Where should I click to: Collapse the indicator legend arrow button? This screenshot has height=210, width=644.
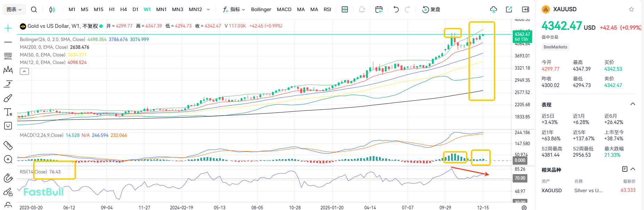point(24,71)
